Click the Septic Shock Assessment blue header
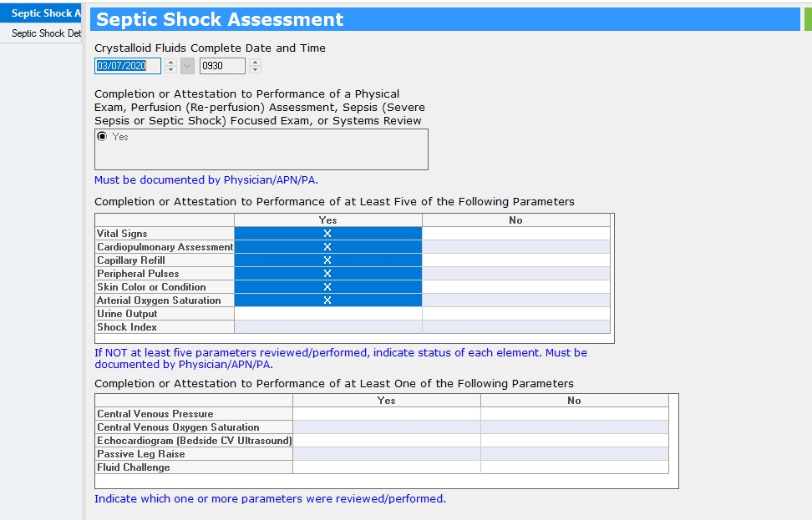The height and width of the screenshot is (520, 812). coord(444,19)
